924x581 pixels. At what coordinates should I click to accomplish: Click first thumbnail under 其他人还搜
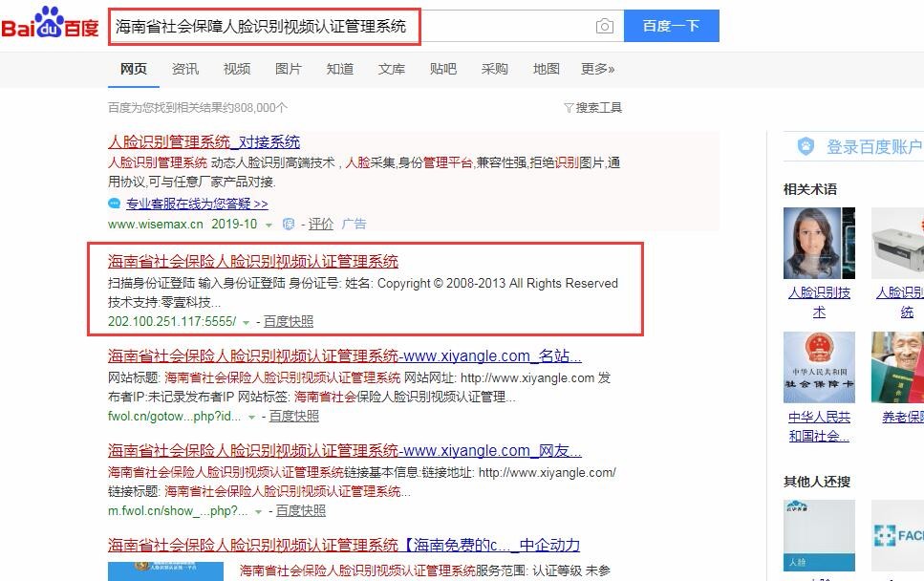pyautogui.click(x=819, y=535)
